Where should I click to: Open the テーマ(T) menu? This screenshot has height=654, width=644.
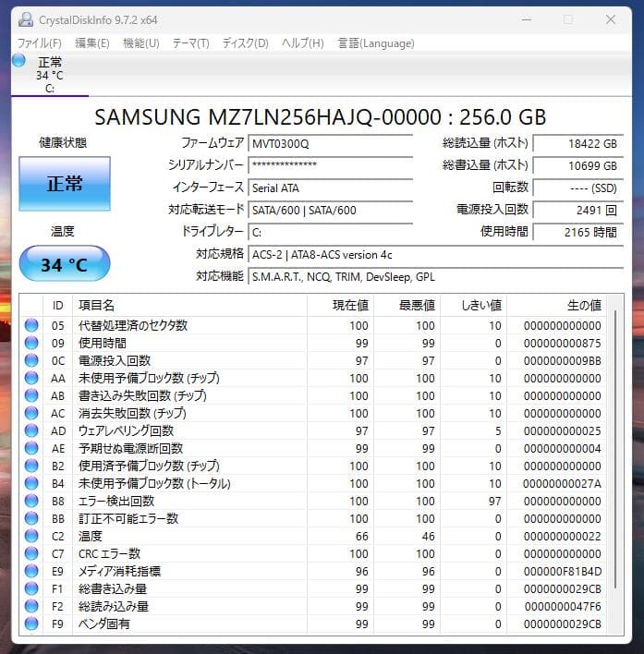click(190, 43)
